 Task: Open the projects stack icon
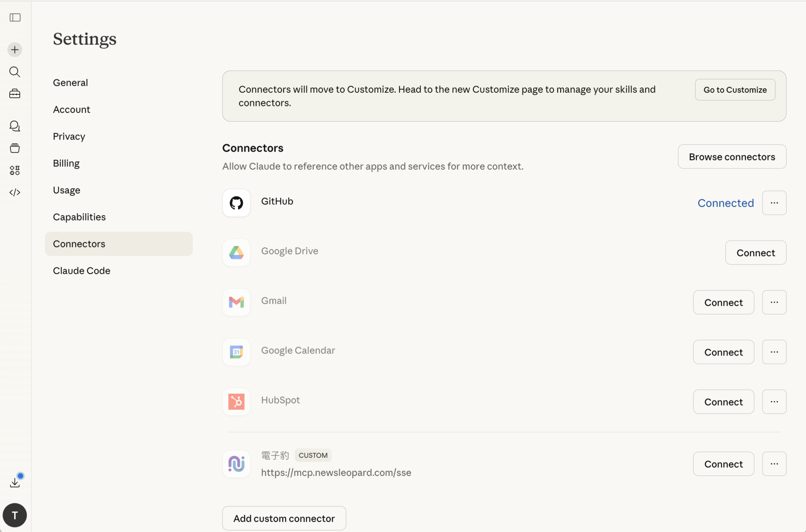15,148
